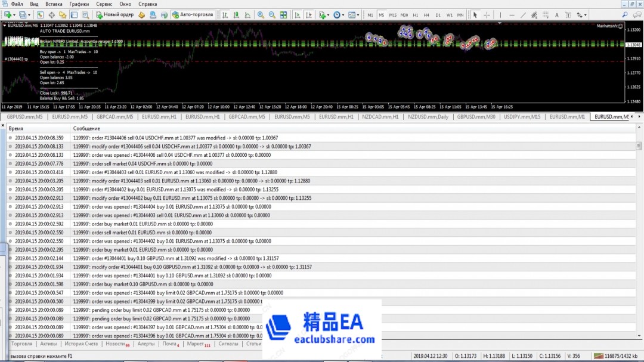The image size is (644, 362).
Task: Select the equidistant channel tool
Action: (x=534, y=15)
